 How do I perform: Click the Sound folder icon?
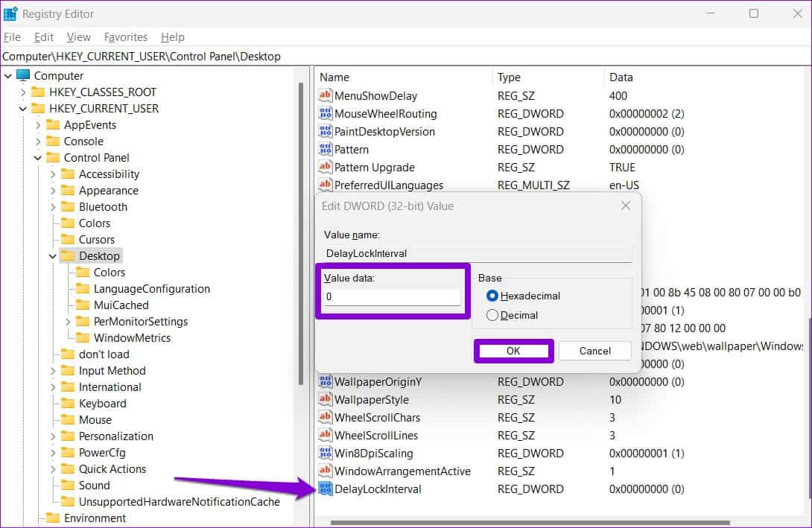[68, 485]
